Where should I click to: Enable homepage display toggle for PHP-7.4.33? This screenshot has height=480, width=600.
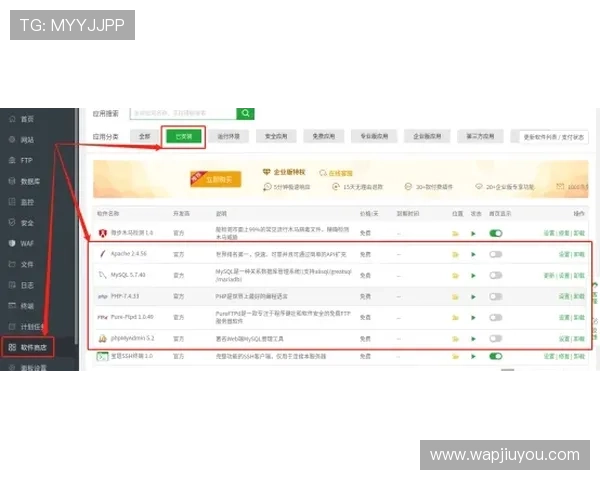[x=496, y=296]
